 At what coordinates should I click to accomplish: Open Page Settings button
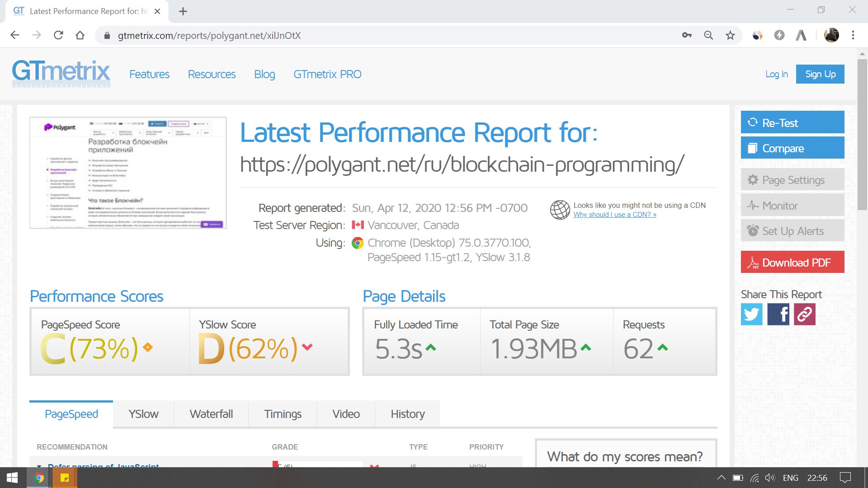[x=793, y=179]
